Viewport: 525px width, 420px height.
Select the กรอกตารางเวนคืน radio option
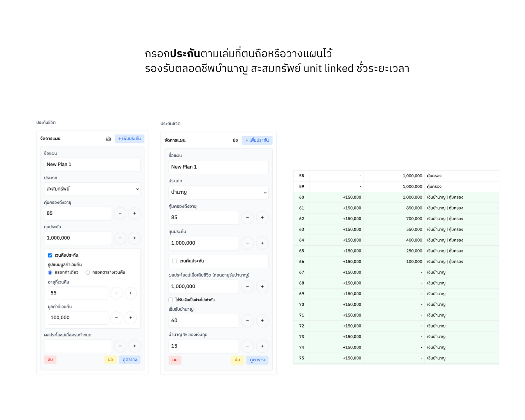(x=88, y=273)
